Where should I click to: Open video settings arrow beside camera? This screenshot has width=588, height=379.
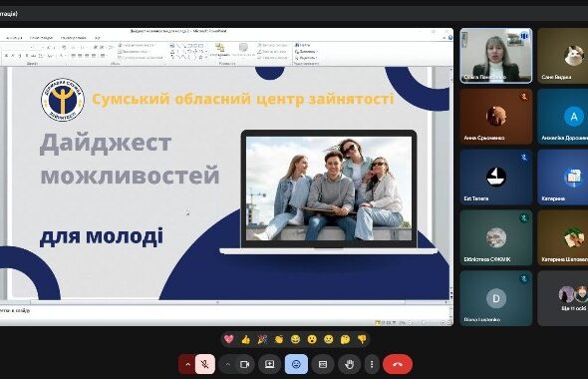[227, 364]
